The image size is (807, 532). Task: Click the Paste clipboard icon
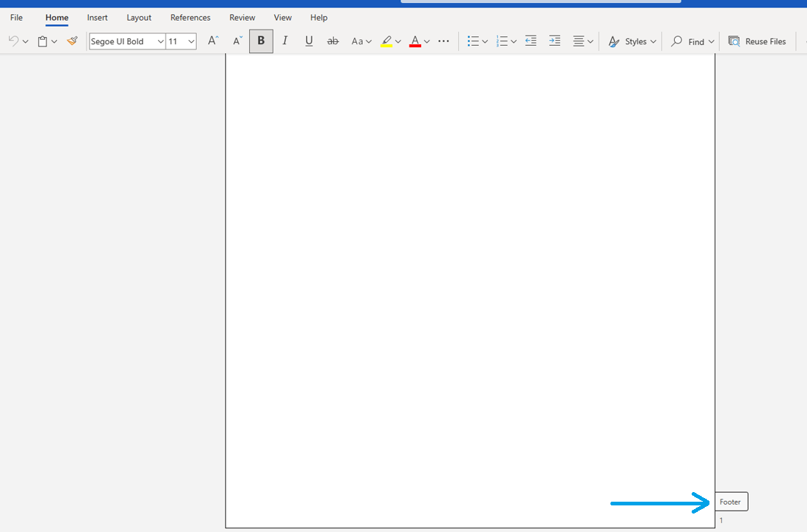click(43, 41)
